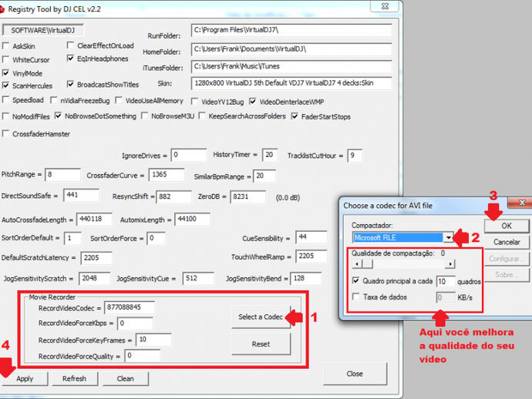Viewport: 532px width, 399px height.
Task: Click the IgnoreDrives value field
Action: (189, 155)
